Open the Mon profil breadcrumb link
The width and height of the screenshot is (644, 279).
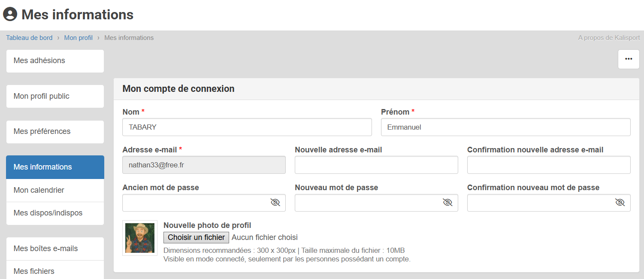point(79,38)
